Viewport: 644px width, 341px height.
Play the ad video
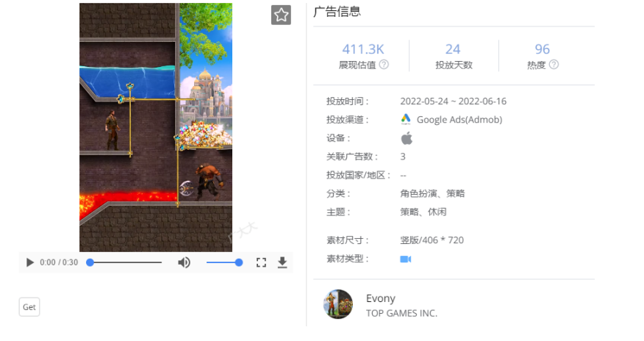coord(29,262)
